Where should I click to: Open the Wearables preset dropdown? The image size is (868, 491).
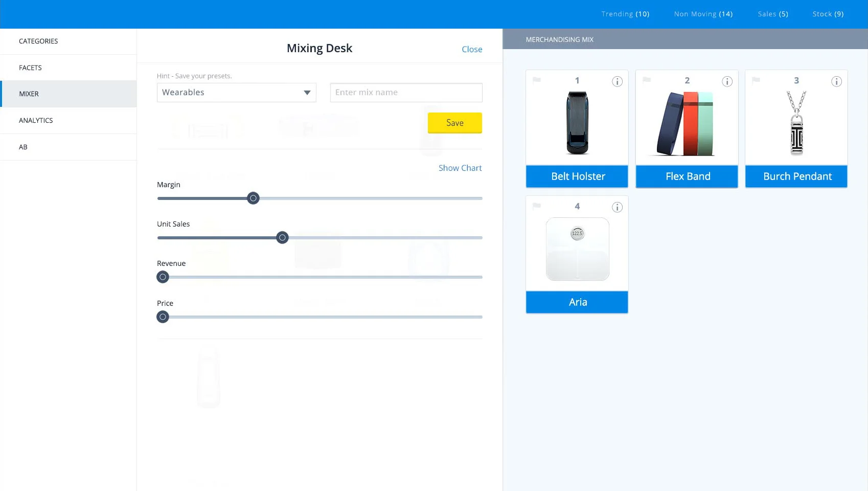(x=236, y=93)
